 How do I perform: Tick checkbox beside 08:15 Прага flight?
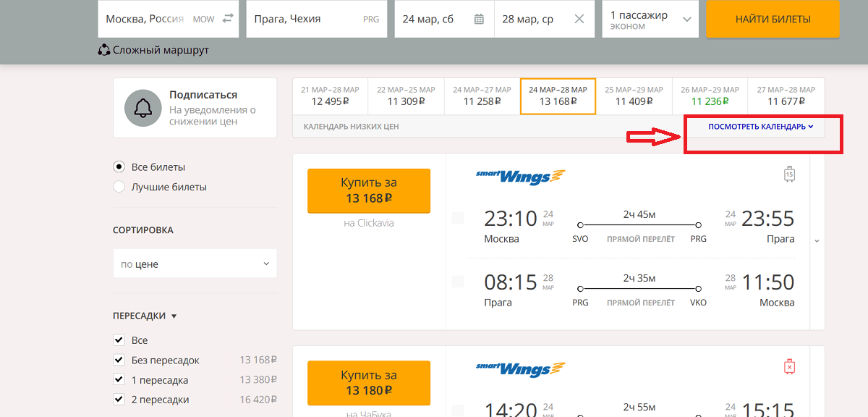pyautogui.click(x=457, y=282)
